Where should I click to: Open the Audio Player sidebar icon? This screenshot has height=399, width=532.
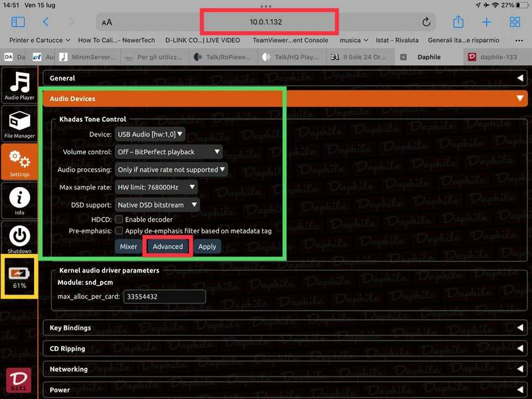click(19, 85)
